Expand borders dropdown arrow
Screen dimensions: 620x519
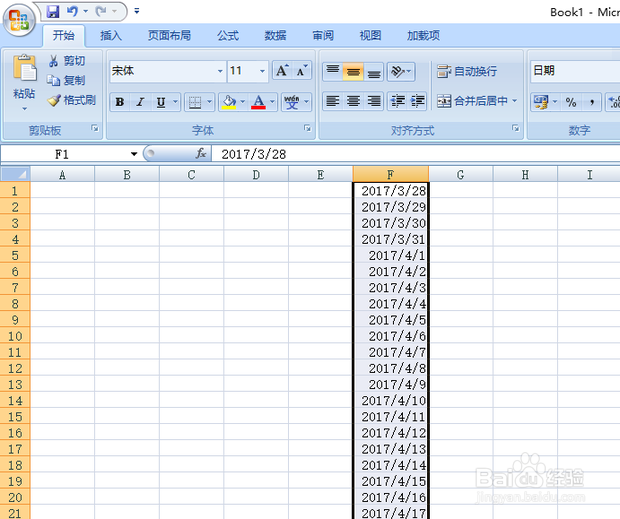pos(210,102)
